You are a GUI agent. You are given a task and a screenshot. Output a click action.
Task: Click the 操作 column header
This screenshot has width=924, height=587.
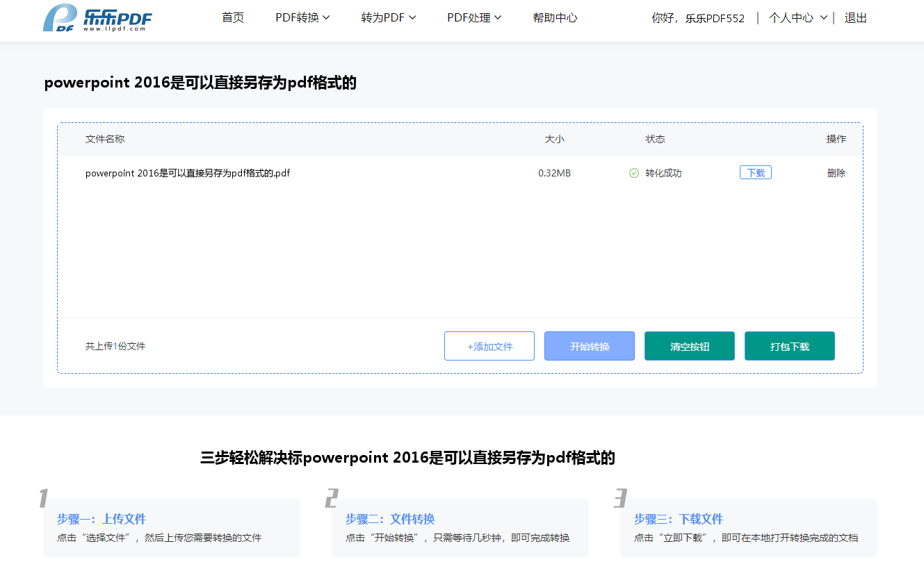click(x=836, y=139)
